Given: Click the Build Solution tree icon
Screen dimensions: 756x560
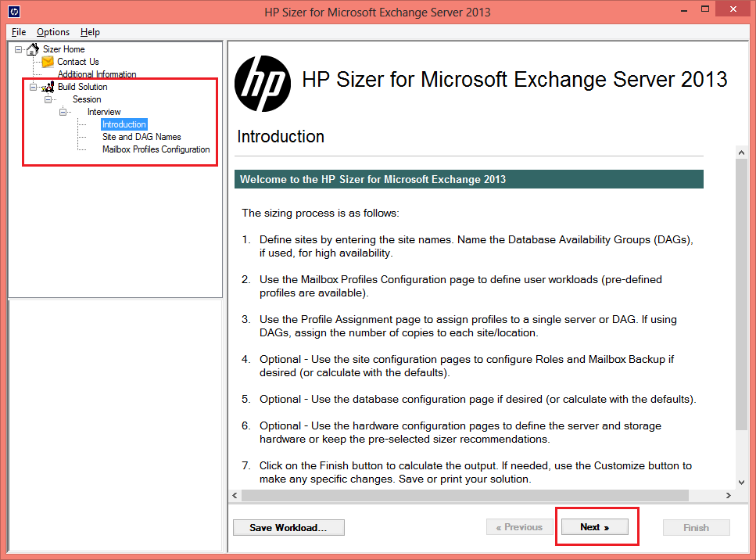Looking at the screenshot, I should [x=48, y=87].
